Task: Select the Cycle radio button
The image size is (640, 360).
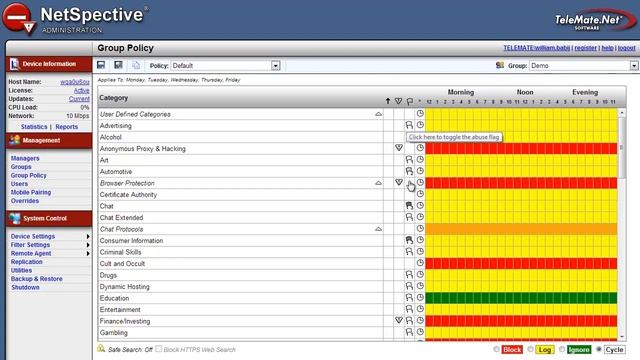Action: click(x=599, y=349)
